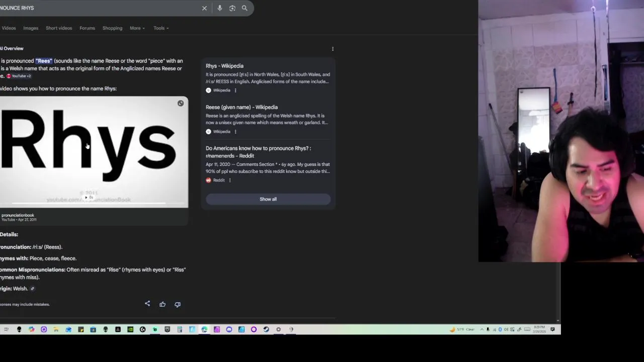Show hidden system tray icons chevron

point(482,329)
